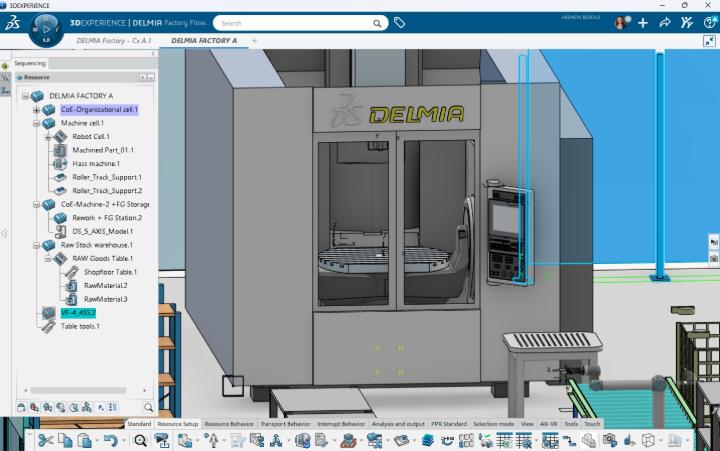Expand the CoE-Organizational cell.1 node
This screenshot has width=720, height=451.
coord(36,110)
